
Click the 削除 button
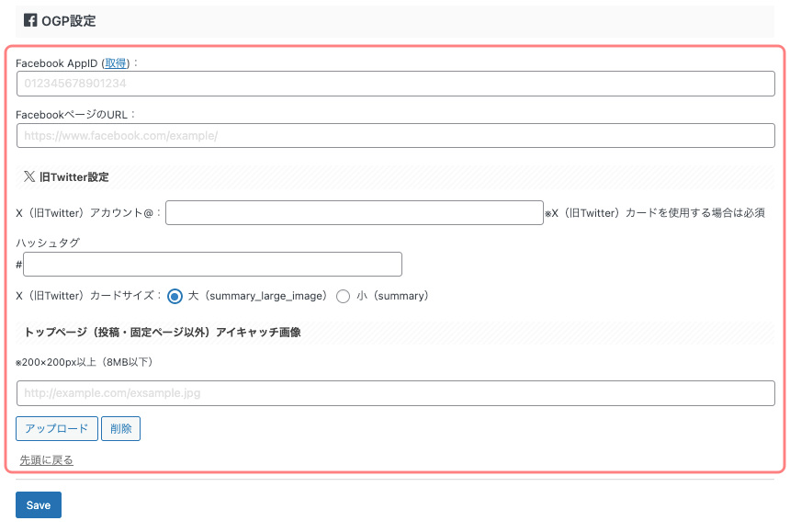[120, 428]
